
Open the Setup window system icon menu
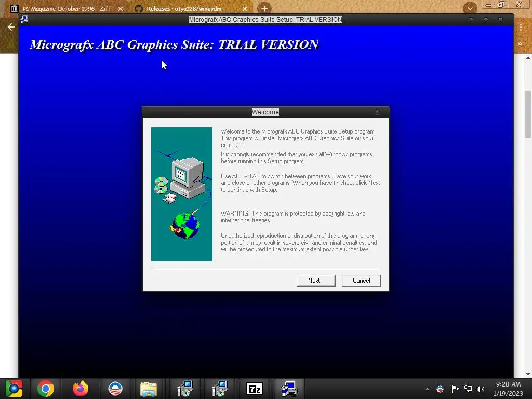pyautogui.click(x=24, y=19)
